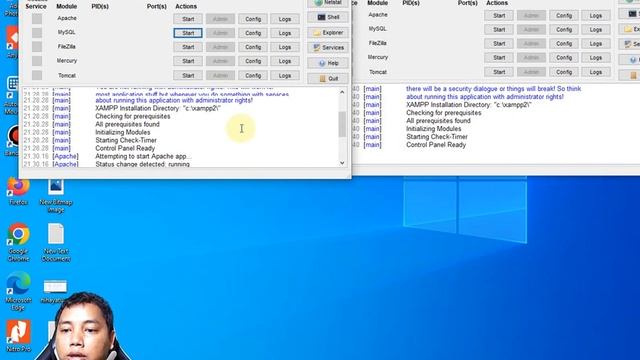The image size is (640, 360).
Task: Start Apache in the right XAMPP window
Action: point(499,16)
